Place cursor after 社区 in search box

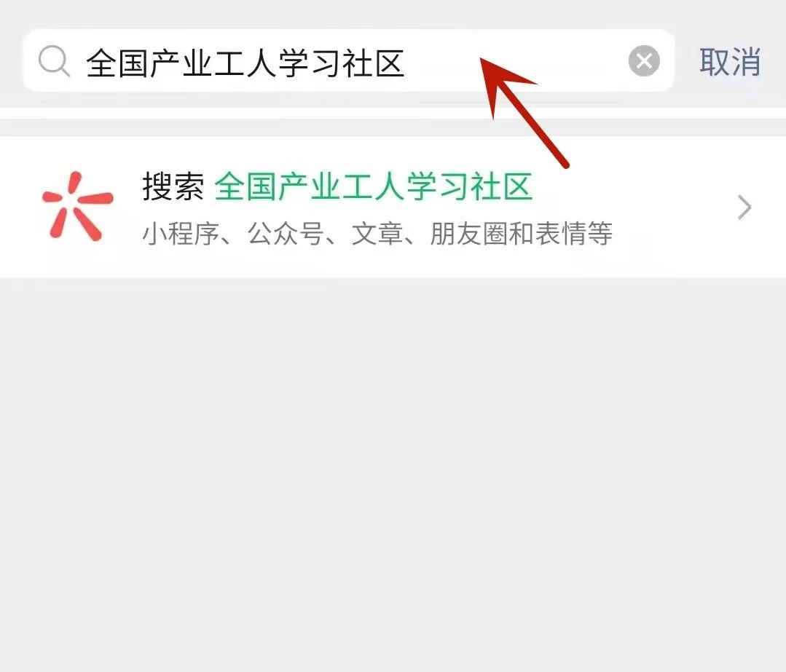tap(406, 63)
